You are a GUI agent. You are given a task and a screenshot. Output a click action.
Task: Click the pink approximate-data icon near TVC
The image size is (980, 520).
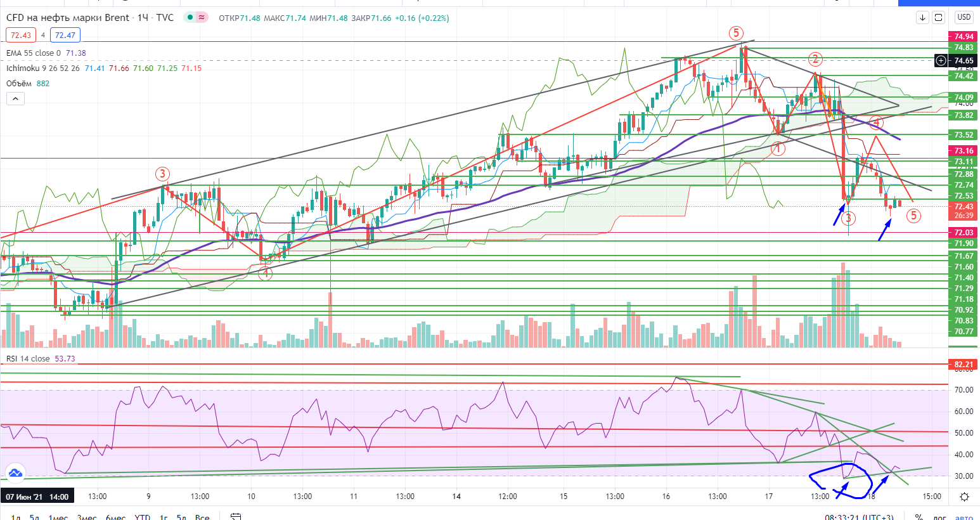click(x=202, y=18)
